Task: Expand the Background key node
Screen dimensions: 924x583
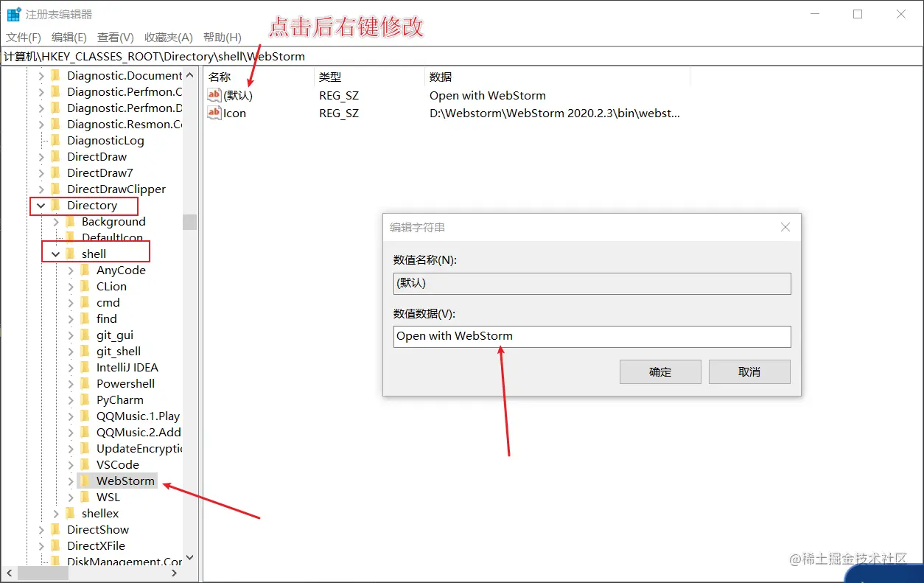Action: click(56, 221)
